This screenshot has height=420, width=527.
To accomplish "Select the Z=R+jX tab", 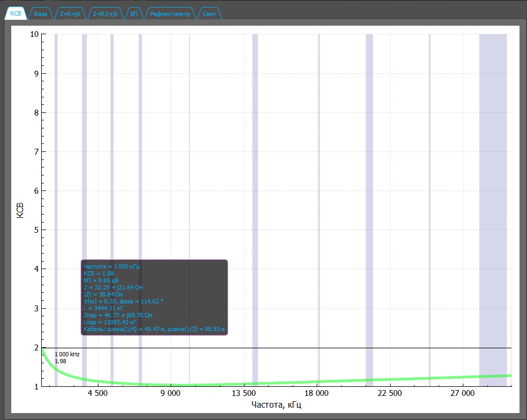I will [70, 14].
